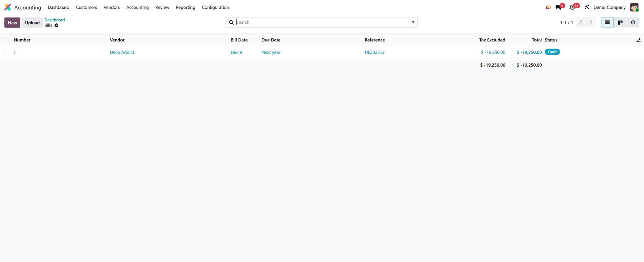This screenshot has width=644, height=262.
Task: Sort by Bill Date column header
Action: click(x=239, y=40)
